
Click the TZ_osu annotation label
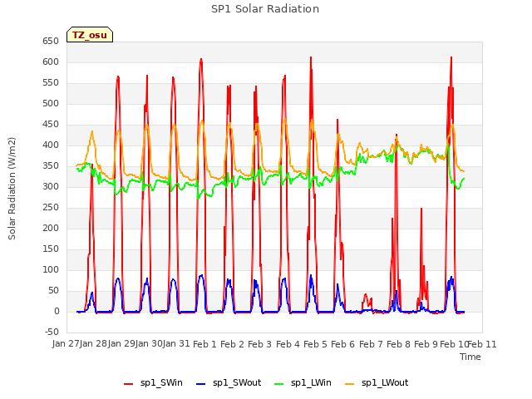coord(90,35)
